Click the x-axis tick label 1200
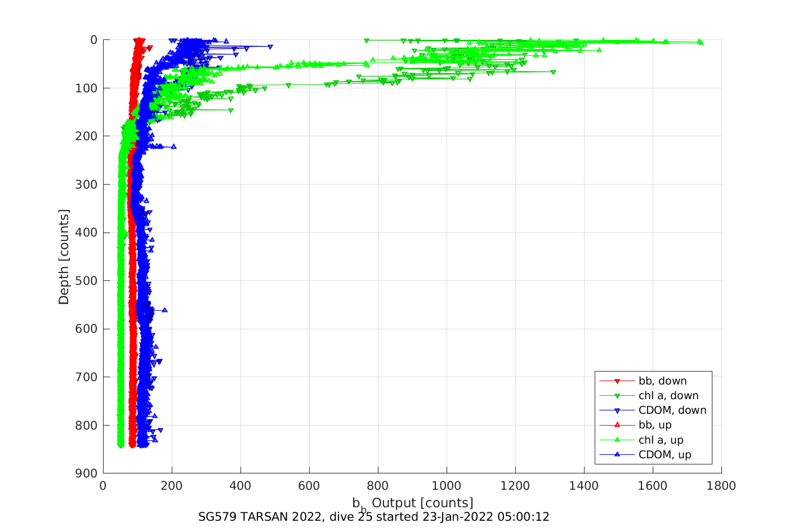The width and height of the screenshot is (798, 532). coord(515,486)
